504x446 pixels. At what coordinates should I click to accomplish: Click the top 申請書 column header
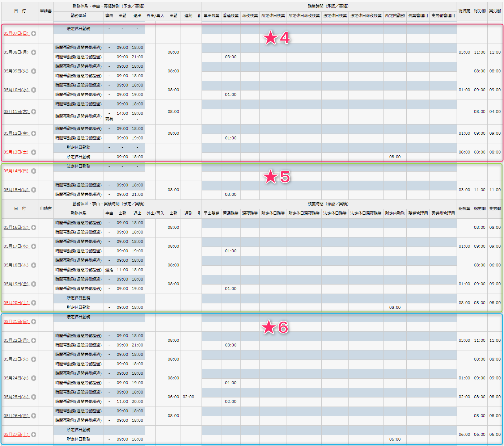tap(46, 11)
